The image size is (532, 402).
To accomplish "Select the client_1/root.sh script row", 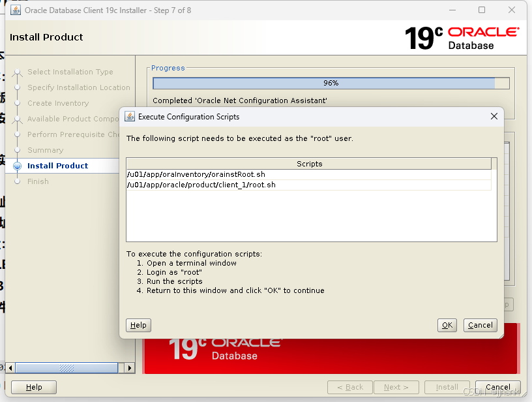I will click(309, 185).
